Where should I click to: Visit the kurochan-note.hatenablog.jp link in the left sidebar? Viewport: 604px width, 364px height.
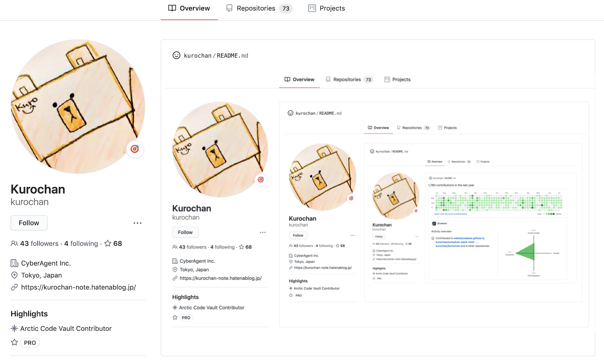pos(79,287)
